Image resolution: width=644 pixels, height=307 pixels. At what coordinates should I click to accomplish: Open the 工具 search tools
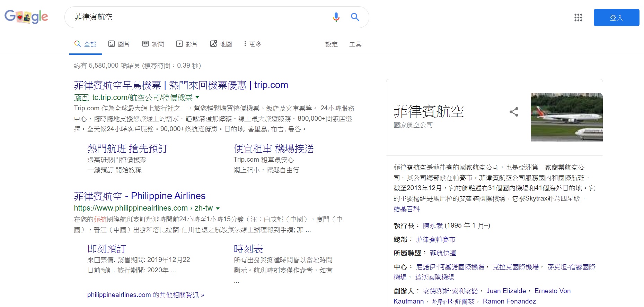click(x=355, y=44)
